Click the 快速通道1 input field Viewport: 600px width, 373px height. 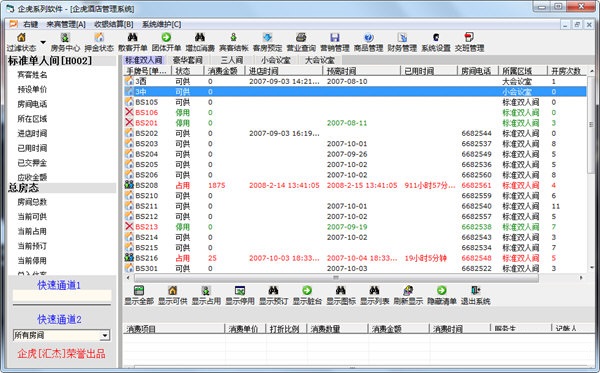(62, 295)
